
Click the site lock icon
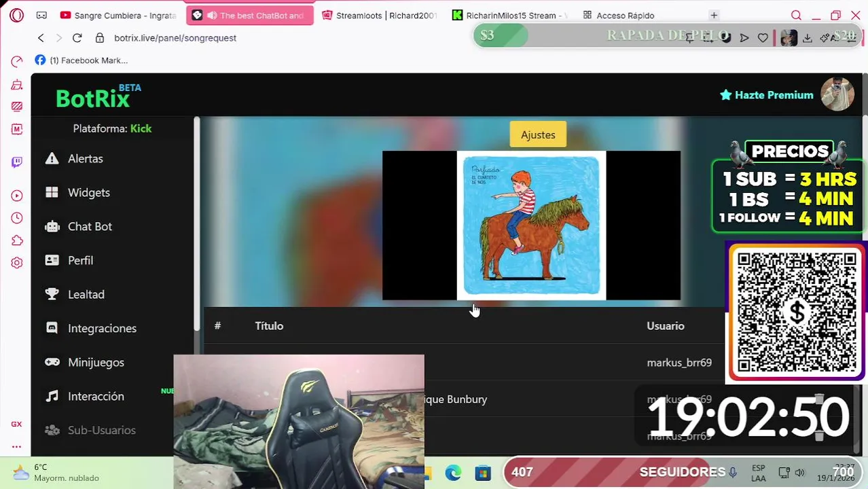pyautogui.click(x=100, y=38)
